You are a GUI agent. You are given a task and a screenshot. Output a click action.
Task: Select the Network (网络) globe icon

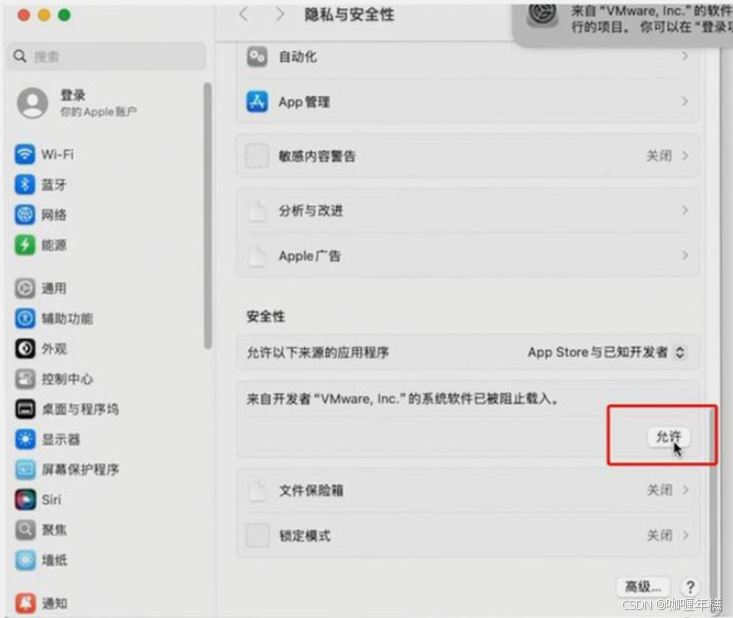pyautogui.click(x=24, y=215)
